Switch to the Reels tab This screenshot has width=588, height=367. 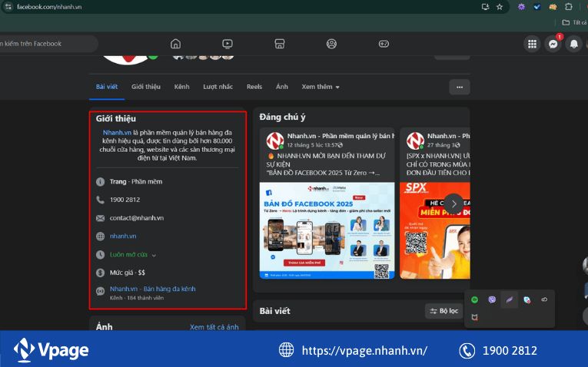[254, 87]
